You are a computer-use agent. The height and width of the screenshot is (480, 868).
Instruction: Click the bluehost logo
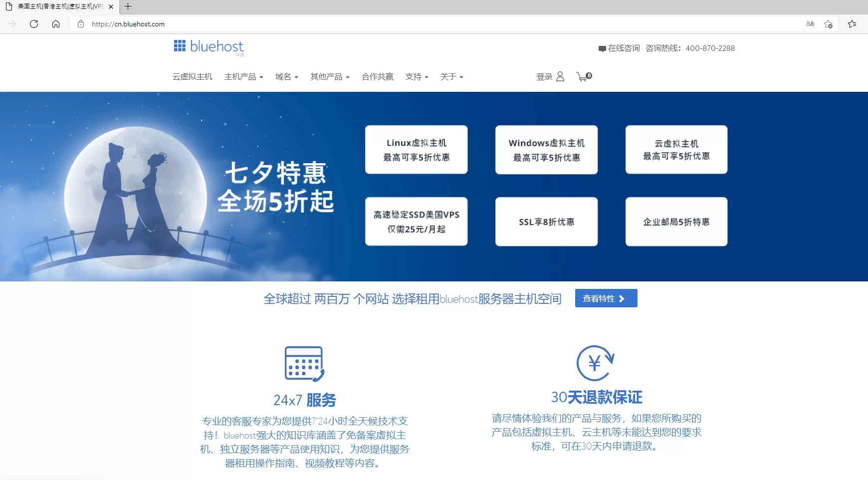209,47
